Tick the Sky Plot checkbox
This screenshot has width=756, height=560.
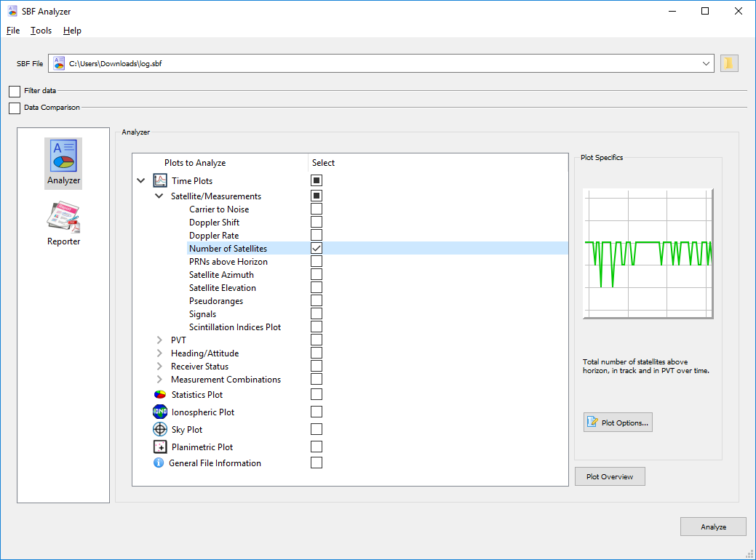(x=317, y=429)
